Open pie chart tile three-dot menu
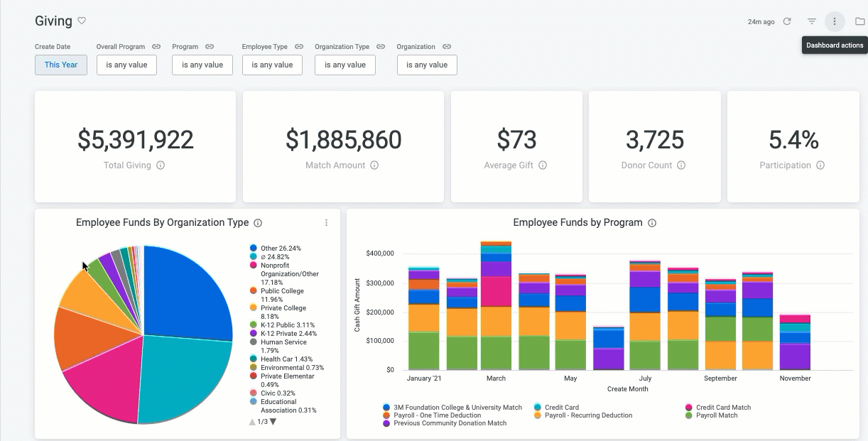868x441 pixels. coord(327,223)
